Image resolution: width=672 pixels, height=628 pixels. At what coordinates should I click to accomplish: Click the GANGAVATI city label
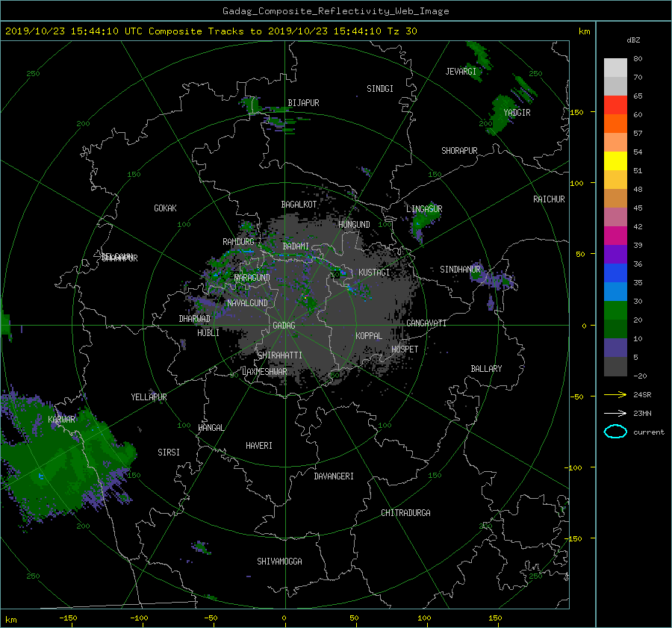[426, 323]
